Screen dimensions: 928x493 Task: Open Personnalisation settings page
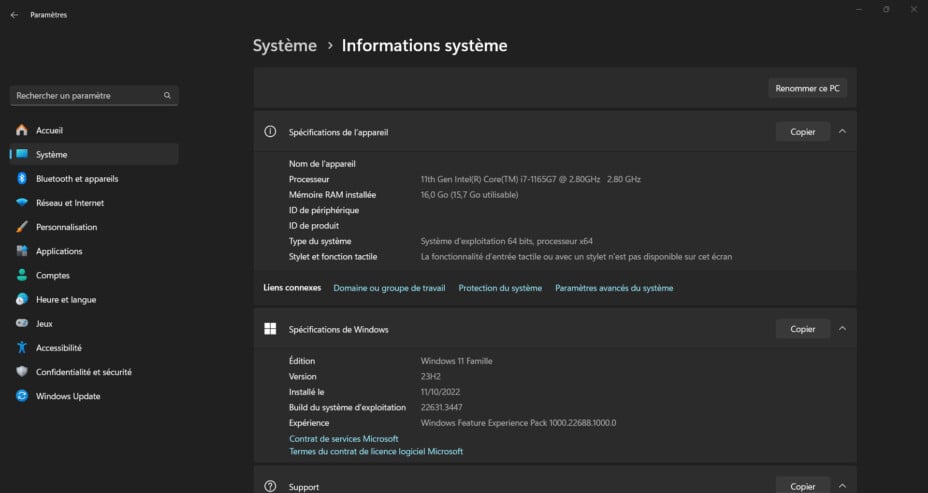pyautogui.click(x=94, y=227)
